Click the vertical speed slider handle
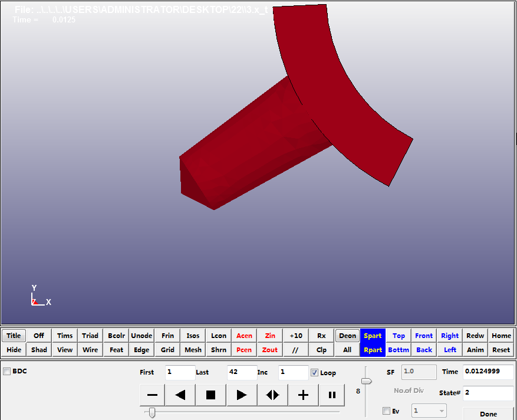This screenshot has height=420, width=517. (x=366, y=381)
